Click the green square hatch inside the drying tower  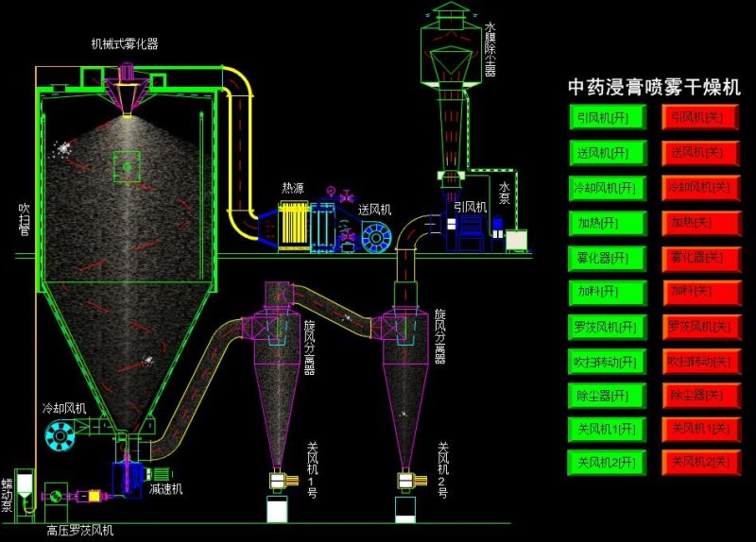point(126,165)
